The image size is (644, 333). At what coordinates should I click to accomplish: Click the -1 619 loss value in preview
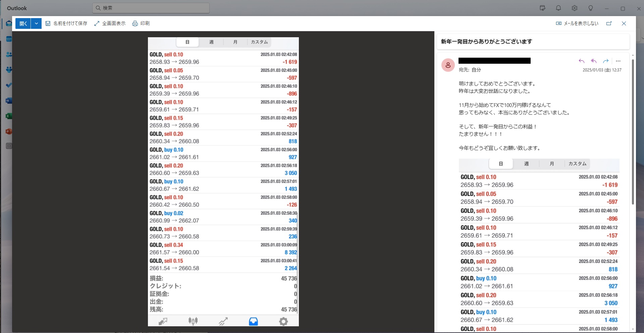(290, 62)
